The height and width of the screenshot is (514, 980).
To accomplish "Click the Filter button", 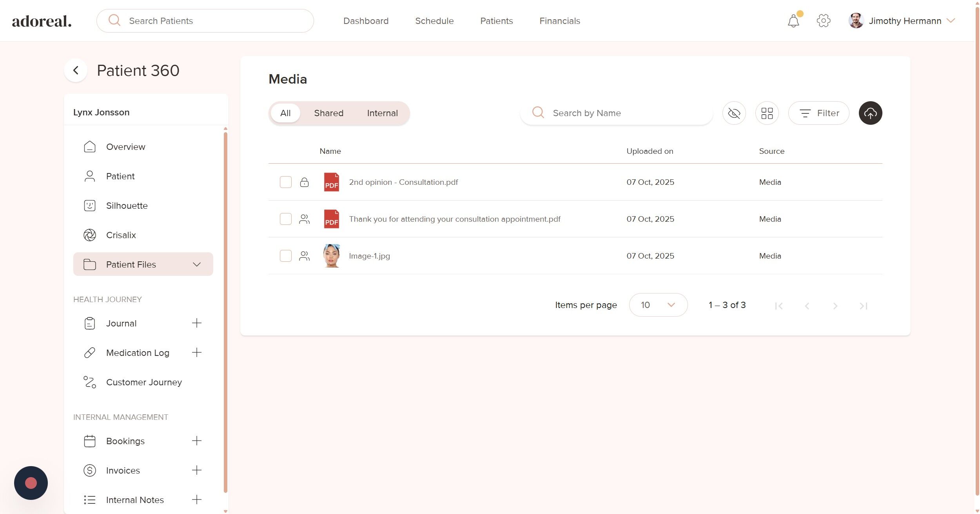I will [818, 113].
